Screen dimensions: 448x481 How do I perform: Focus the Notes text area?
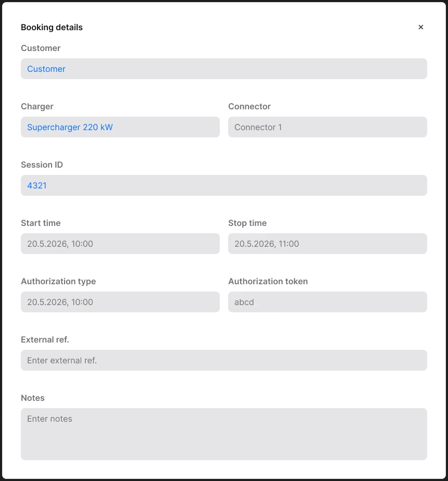224,434
